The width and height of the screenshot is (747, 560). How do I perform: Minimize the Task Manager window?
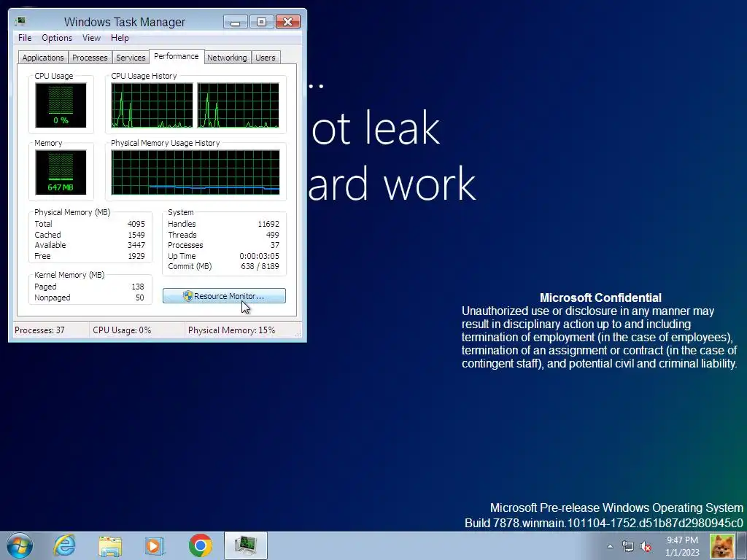[x=236, y=22]
